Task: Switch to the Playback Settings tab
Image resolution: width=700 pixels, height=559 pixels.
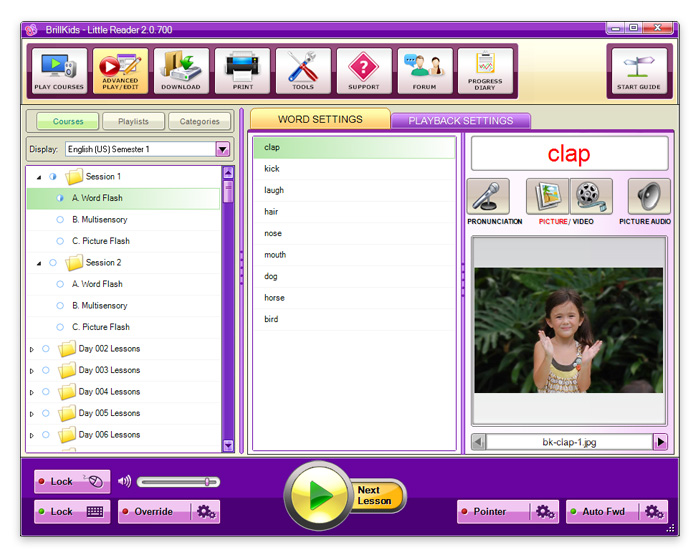Action: pos(460,121)
